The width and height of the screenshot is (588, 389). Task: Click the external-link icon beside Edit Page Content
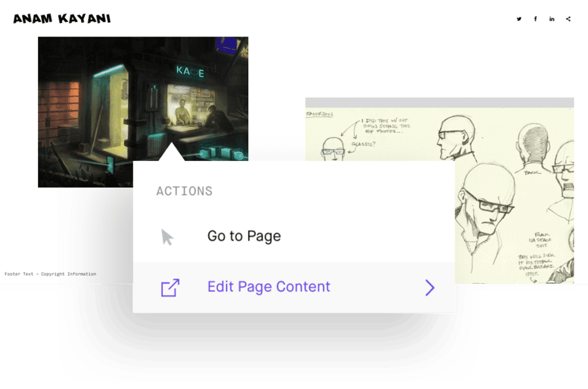coord(170,288)
